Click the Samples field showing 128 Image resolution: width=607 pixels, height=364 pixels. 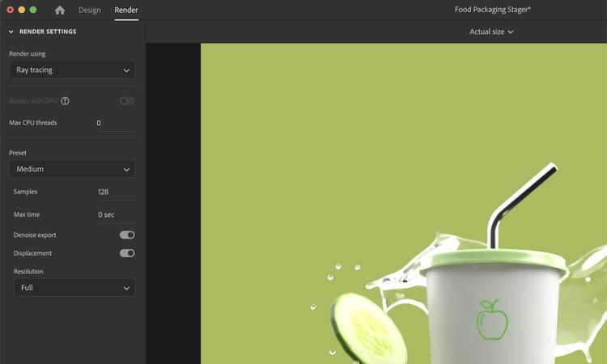point(114,192)
